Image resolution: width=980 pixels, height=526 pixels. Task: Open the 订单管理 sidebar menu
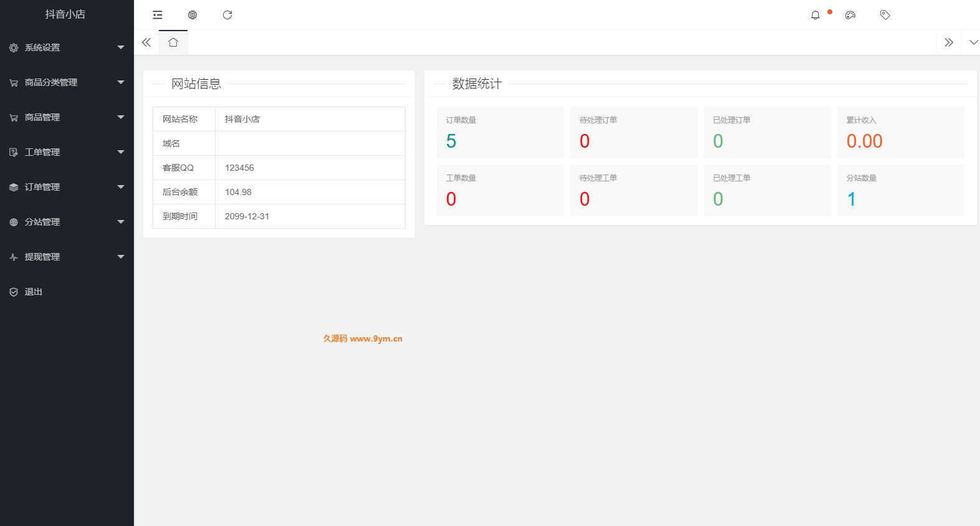(67, 187)
